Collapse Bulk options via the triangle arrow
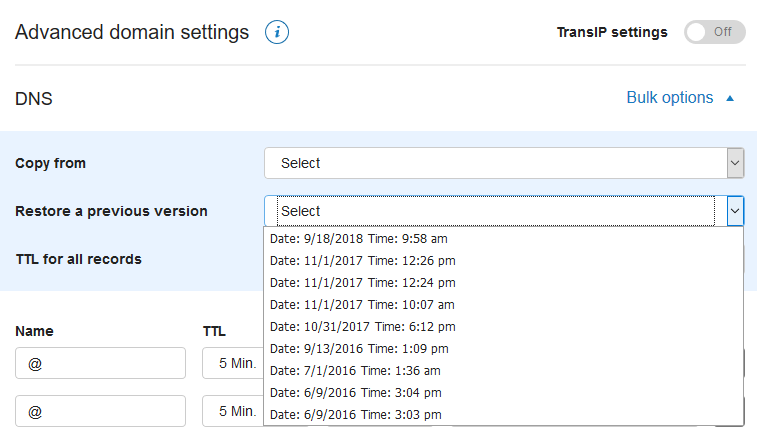This screenshot has height=432, width=757. pyautogui.click(x=730, y=98)
